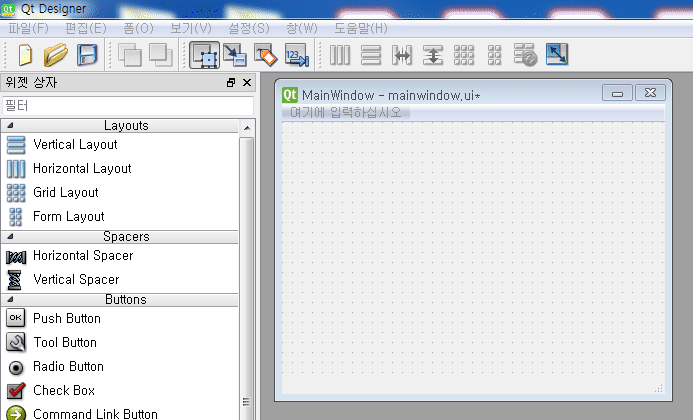Image resolution: width=693 pixels, height=420 pixels.
Task: Collapse the Spacers category
Action: click(10, 237)
